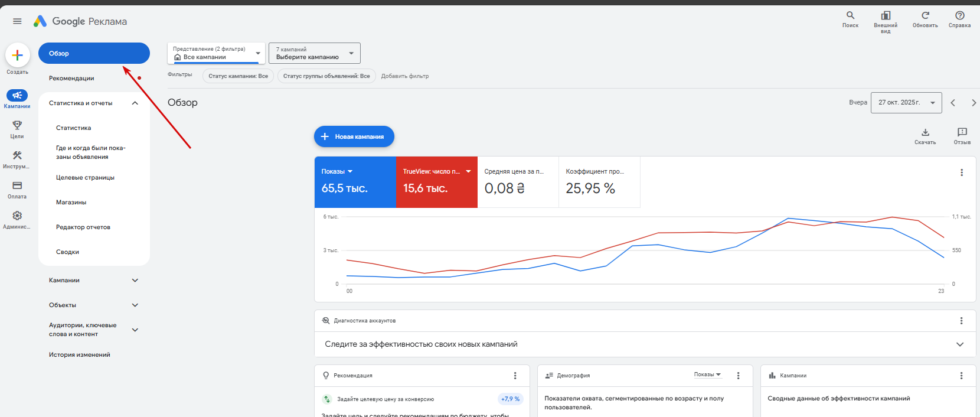Screen dimensions: 980x417
Task: Open Tools wrench icon in sidebar
Action: (x=17, y=155)
